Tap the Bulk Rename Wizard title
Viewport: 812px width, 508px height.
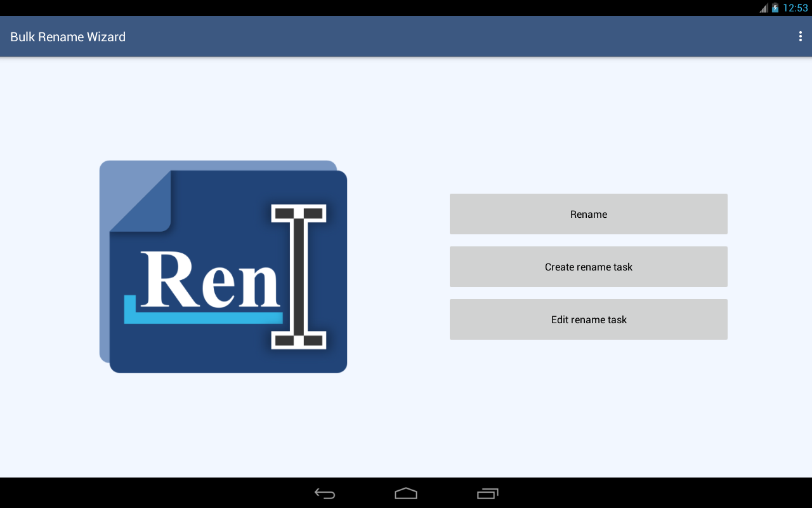coord(68,37)
